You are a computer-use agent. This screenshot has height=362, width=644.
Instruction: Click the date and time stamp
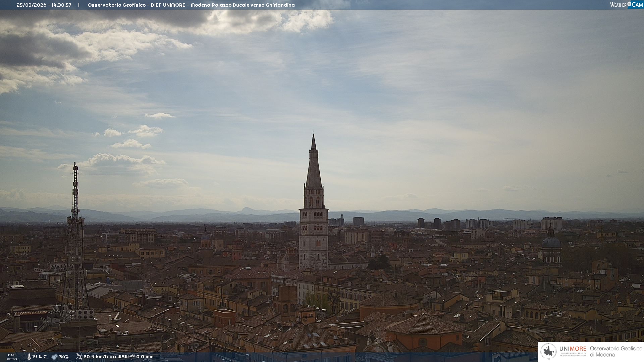pos(44,5)
